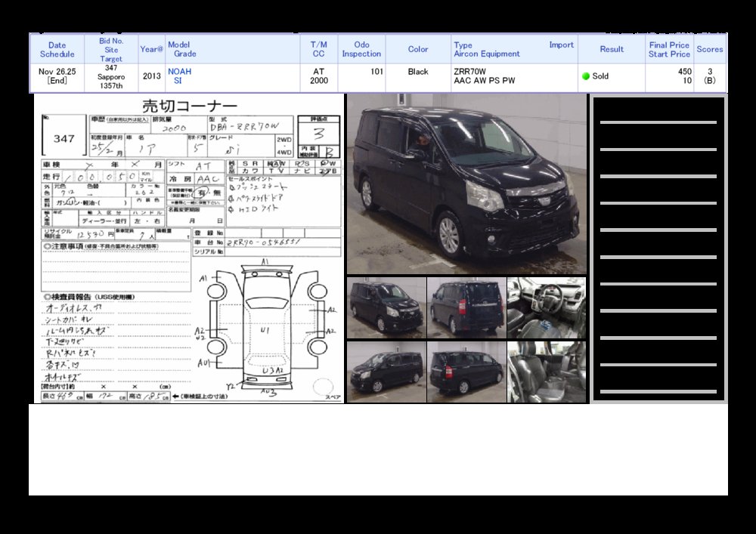Click the Bid No. Site Target header

click(111, 50)
